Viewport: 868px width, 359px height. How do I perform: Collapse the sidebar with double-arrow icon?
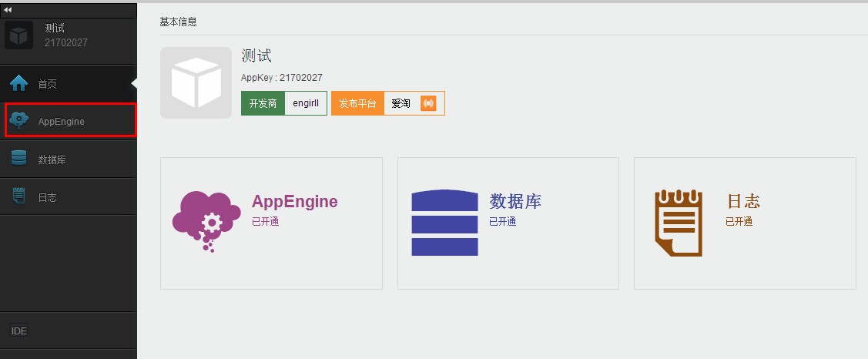click(8, 10)
